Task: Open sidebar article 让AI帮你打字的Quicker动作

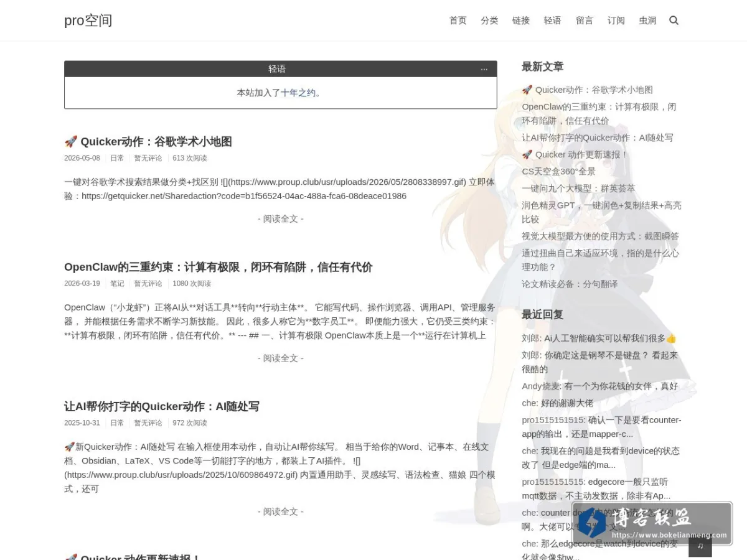Action: [598, 138]
